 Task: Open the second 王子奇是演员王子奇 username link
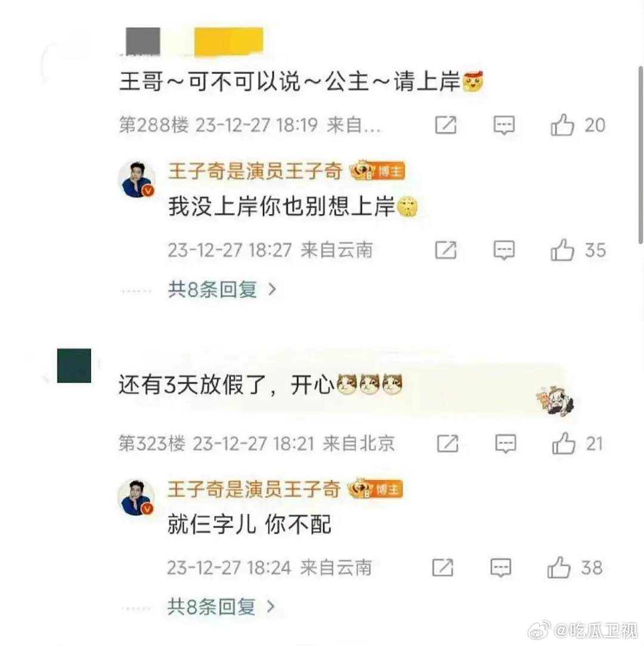(x=254, y=489)
